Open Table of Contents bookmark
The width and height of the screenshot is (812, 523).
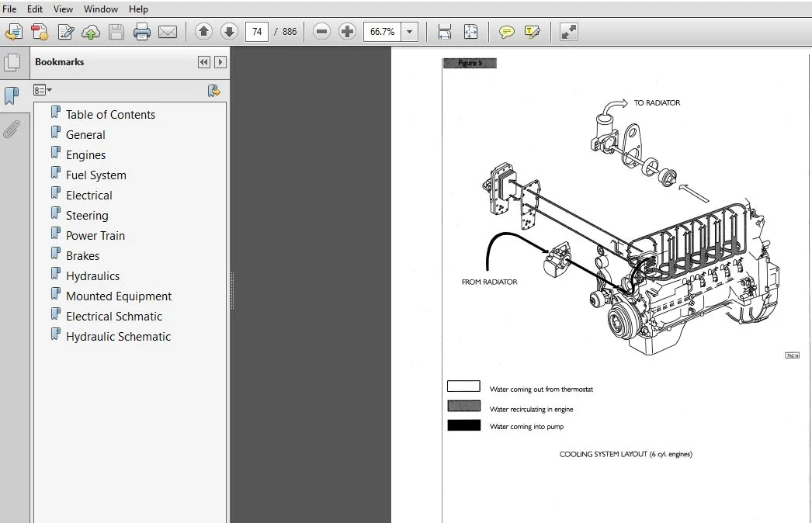(110, 115)
